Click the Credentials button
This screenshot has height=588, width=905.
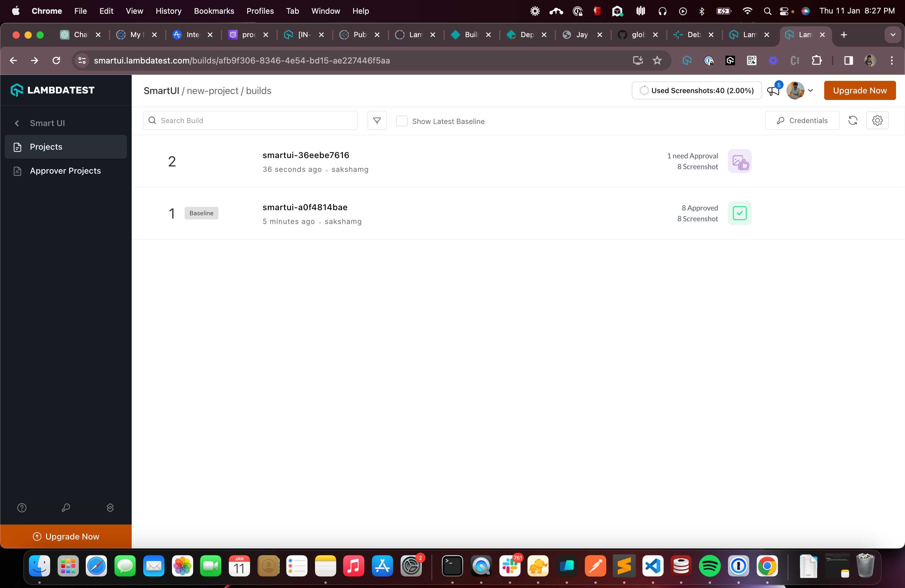802,121
